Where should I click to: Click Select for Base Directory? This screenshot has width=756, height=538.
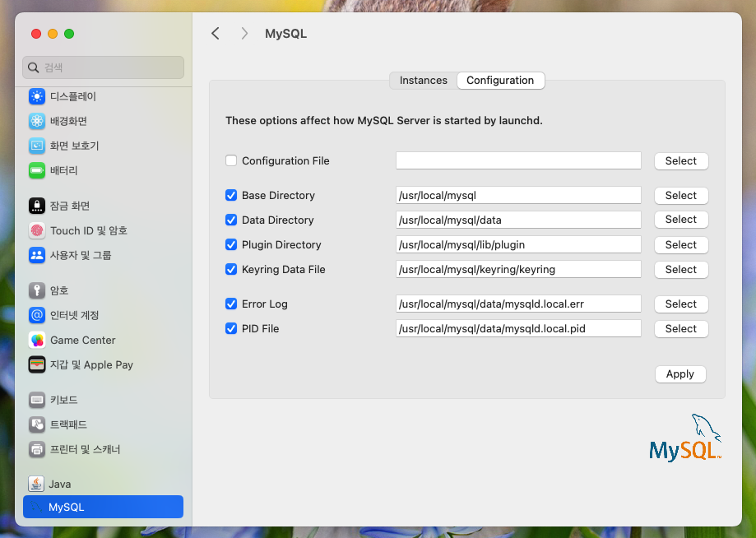pyautogui.click(x=681, y=195)
